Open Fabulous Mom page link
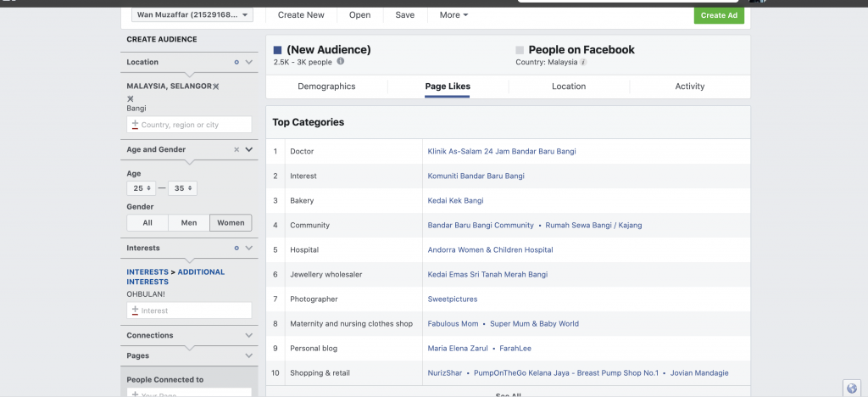Screen dimensions: 868x397 (453, 324)
